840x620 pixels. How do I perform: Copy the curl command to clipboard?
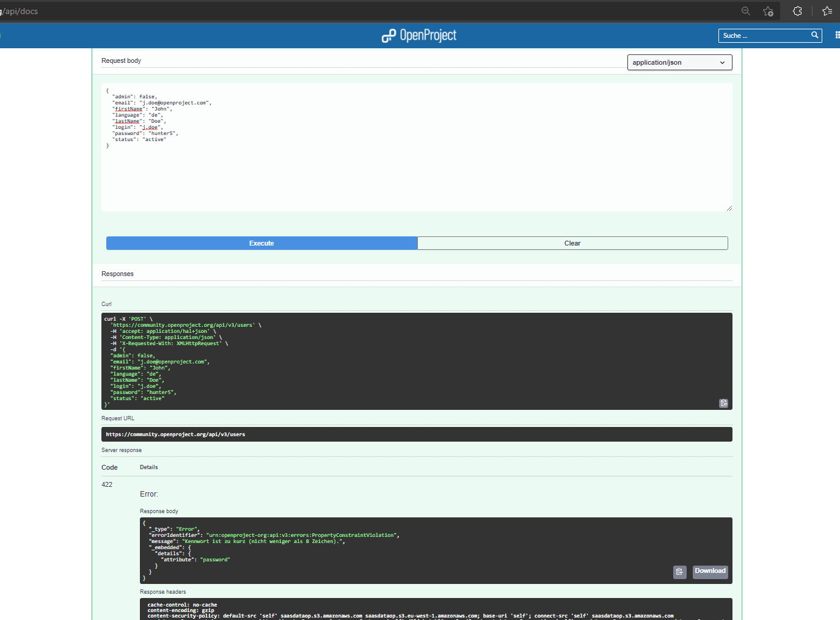click(723, 403)
